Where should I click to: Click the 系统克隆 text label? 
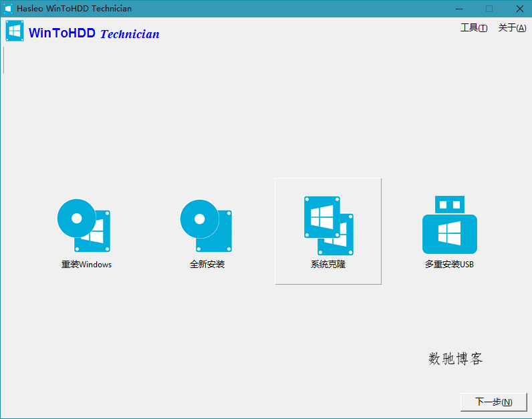click(328, 264)
